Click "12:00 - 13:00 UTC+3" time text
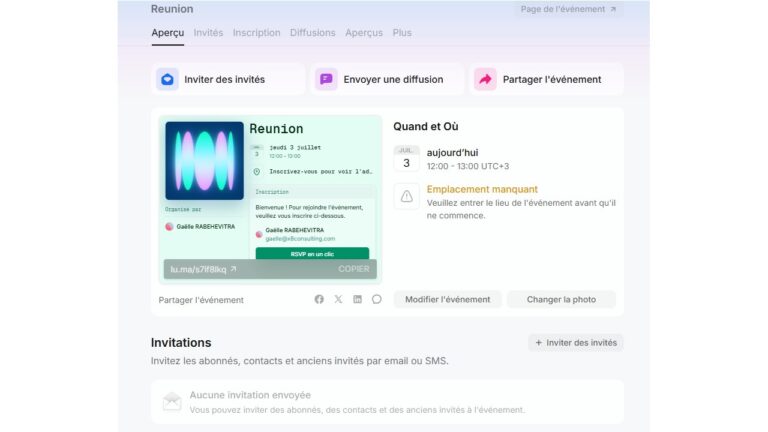768x432 pixels. pyautogui.click(x=468, y=167)
